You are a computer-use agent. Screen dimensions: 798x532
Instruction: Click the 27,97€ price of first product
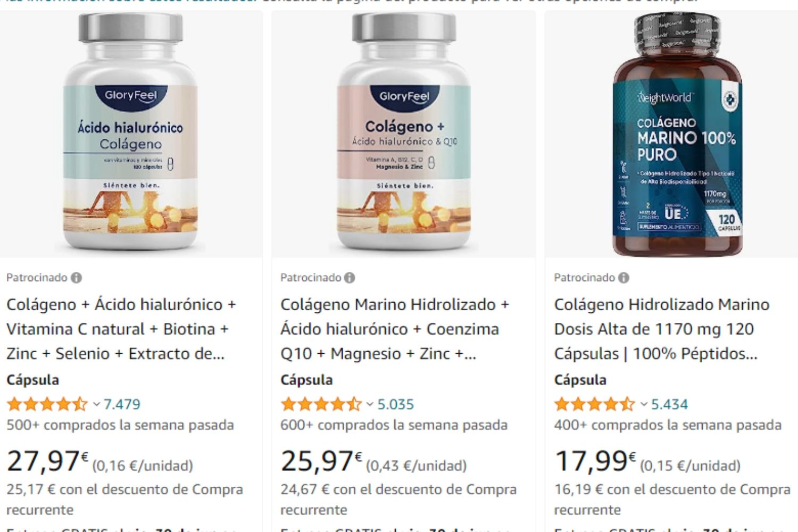(47, 461)
